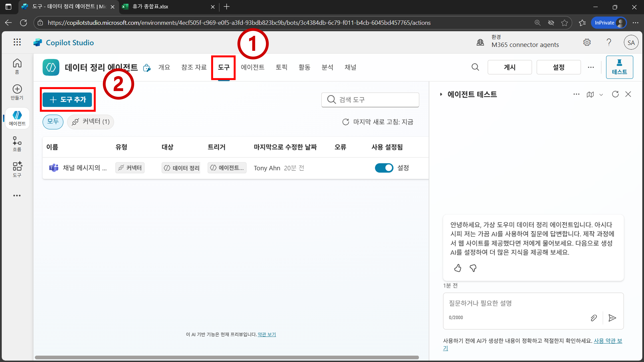Click the 도구 추가 button
The image size is (644, 362).
pyautogui.click(x=67, y=99)
